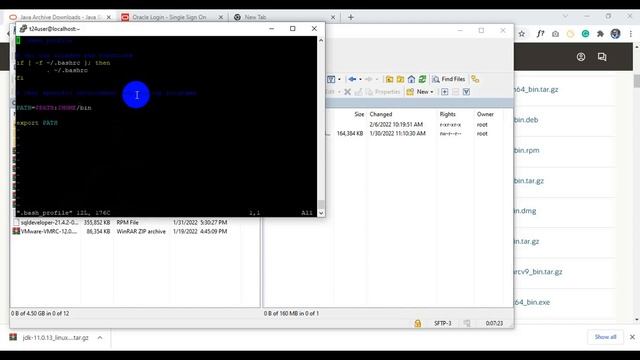Screen dimensions: 640x360
Task: Open Oracle account profile icon
Action: (x=581, y=57)
